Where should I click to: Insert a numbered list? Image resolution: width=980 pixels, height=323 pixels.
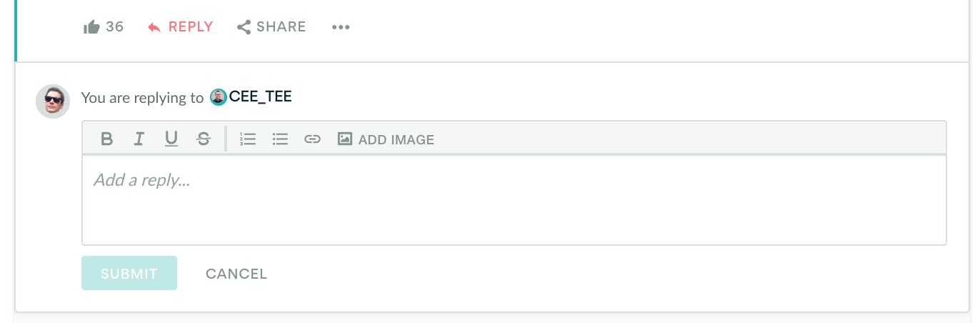[x=248, y=139]
